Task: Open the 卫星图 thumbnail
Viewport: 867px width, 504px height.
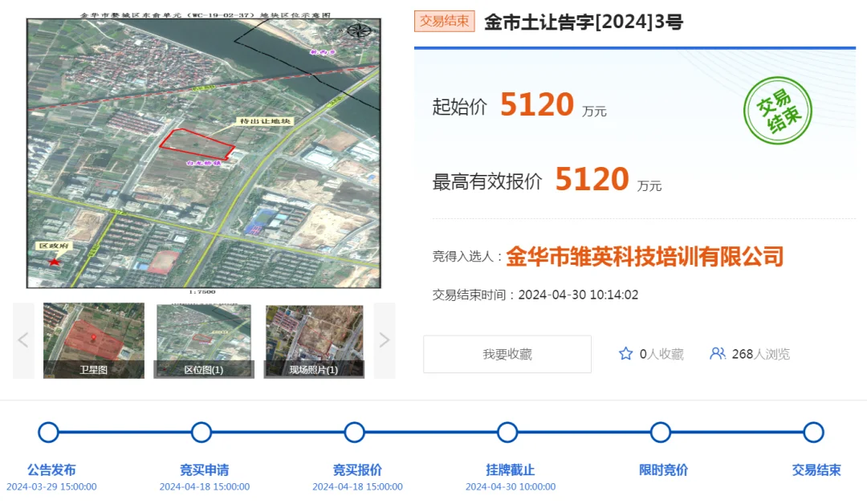Action: [94, 340]
